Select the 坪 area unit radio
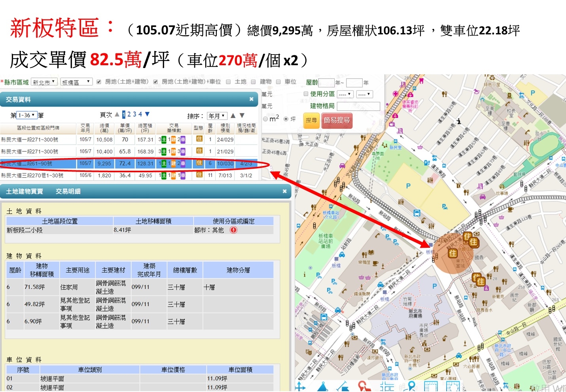566x392 pixels. tap(286, 119)
